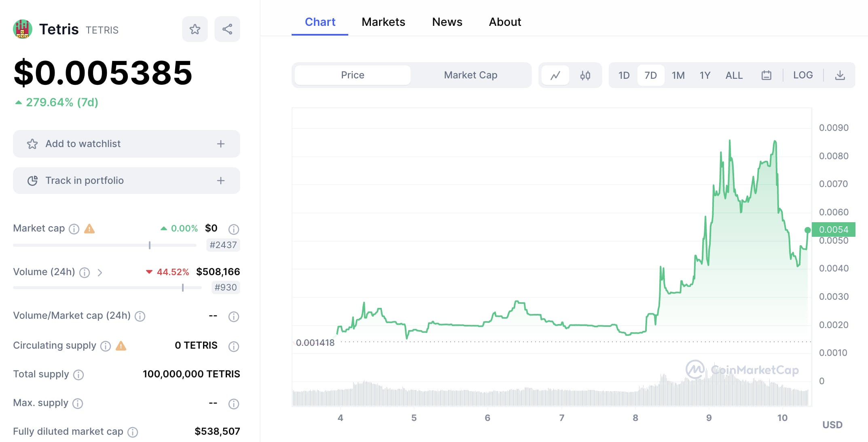Switch to candlestick chart view icon
Screen dimensions: 868x442
585,75
